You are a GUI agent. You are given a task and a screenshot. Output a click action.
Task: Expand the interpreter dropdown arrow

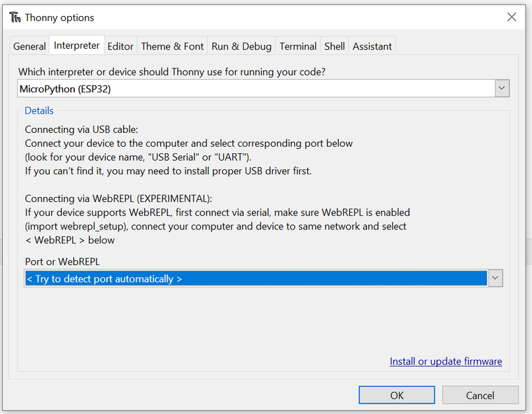coord(501,89)
